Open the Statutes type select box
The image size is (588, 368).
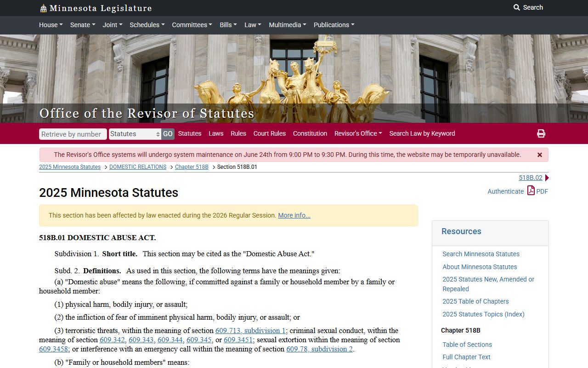click(x=135, y=134)
